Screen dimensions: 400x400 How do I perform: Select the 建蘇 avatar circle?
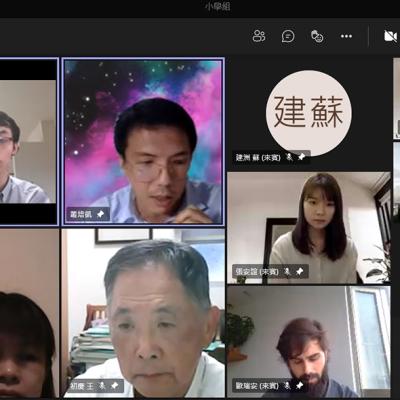(x=309, y=113)
